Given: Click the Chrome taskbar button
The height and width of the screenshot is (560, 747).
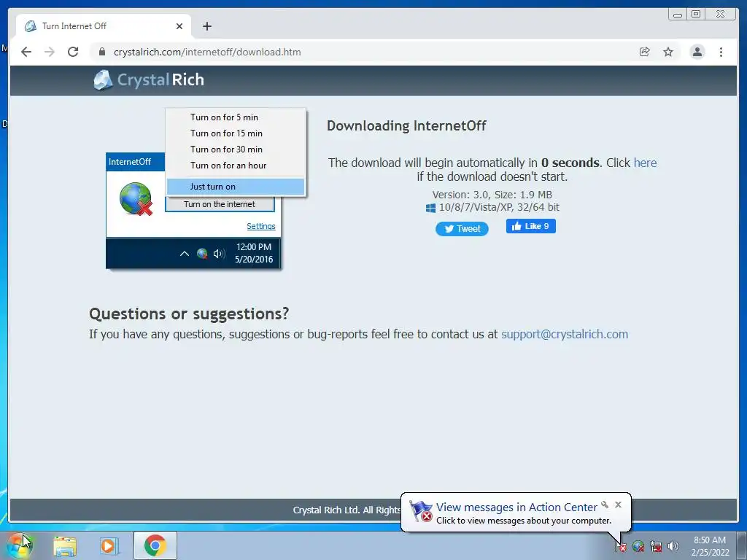Looking at the screenshot, I should coord(155,545).
